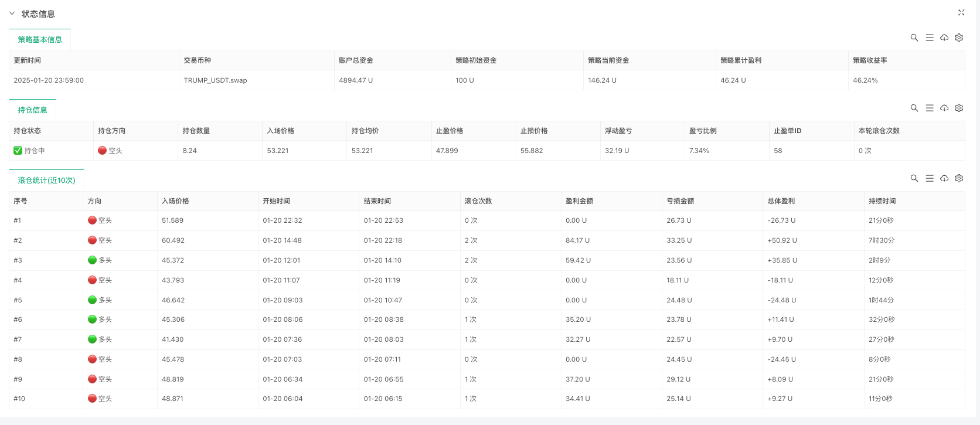Click cloud download icon in 持仓信息 section
The width and height of the screenshot is (980, 425).
(944, 108)
